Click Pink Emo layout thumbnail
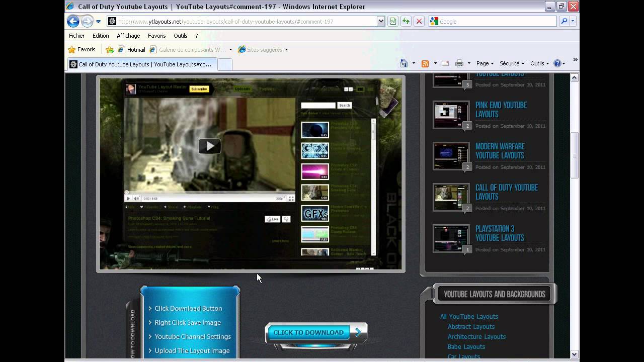This screenshot has height=362, width=644. pyautogui.click(x=451, y=115)
